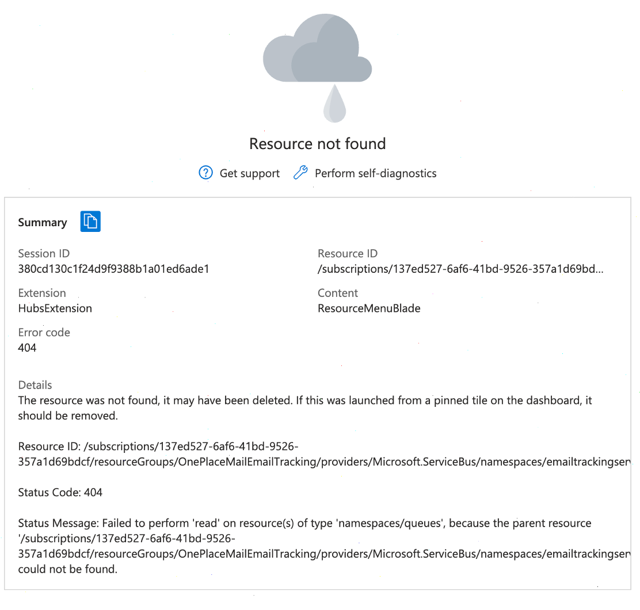Image resolution: width=640 pixels, height=610 pixels.
Task: Click the Error code value 404
Action: click(27, 348)
